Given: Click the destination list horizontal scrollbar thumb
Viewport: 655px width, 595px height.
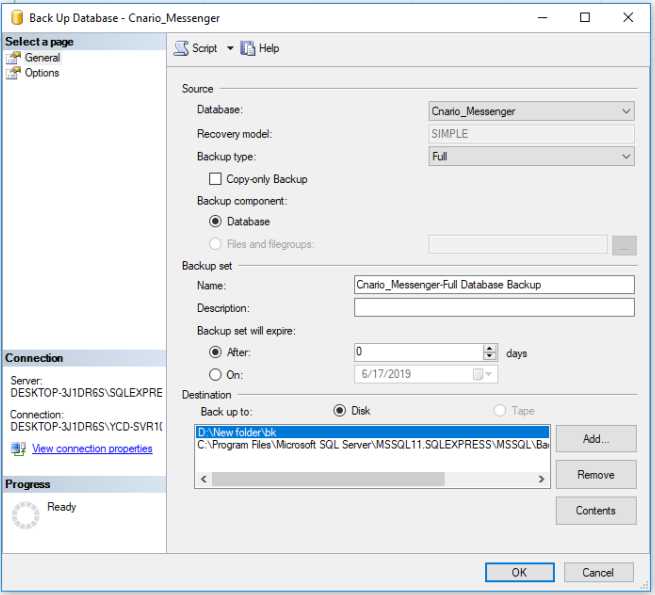Looking at the screenshot, I should (328, 479).
